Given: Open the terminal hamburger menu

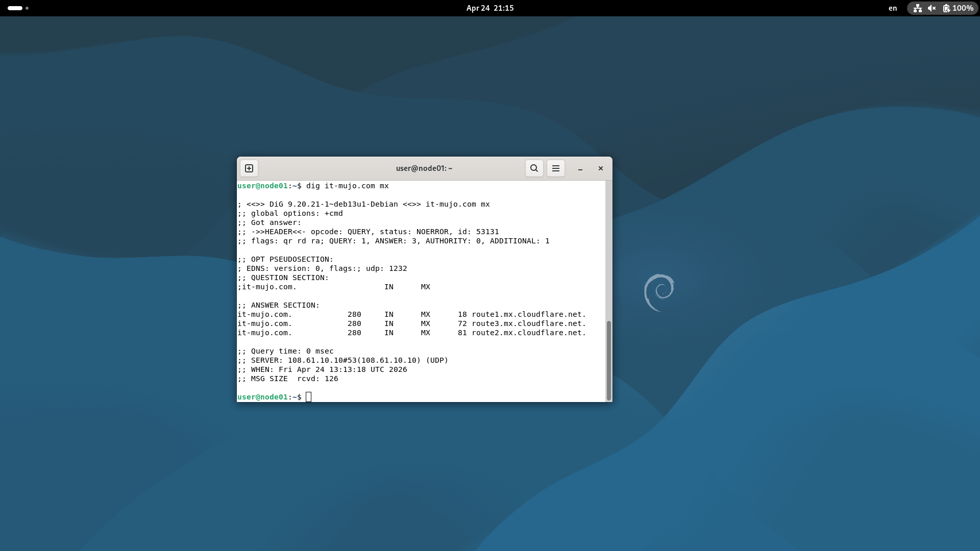Looking at the screenshot, I should [x=556, y=168].
